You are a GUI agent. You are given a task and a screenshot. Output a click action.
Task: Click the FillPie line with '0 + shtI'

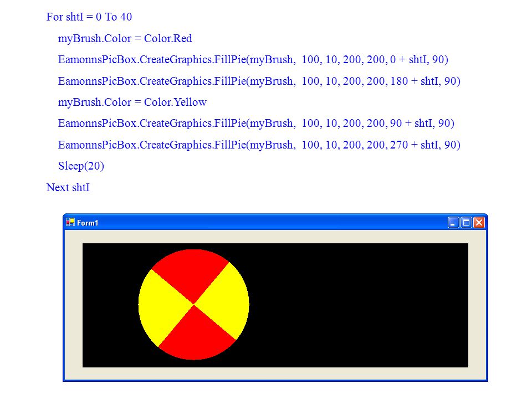point(253,60)
